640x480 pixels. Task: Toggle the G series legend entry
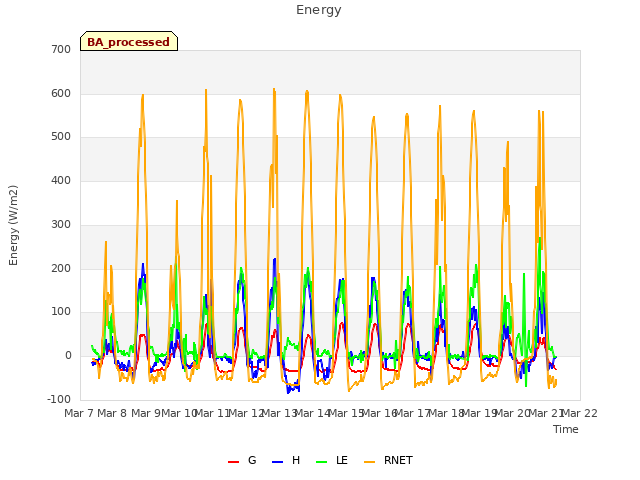click(242, 460)
